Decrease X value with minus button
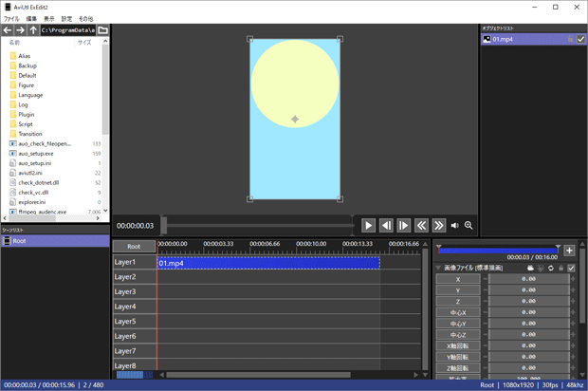The image size is (588, 391). coord(485,279)
